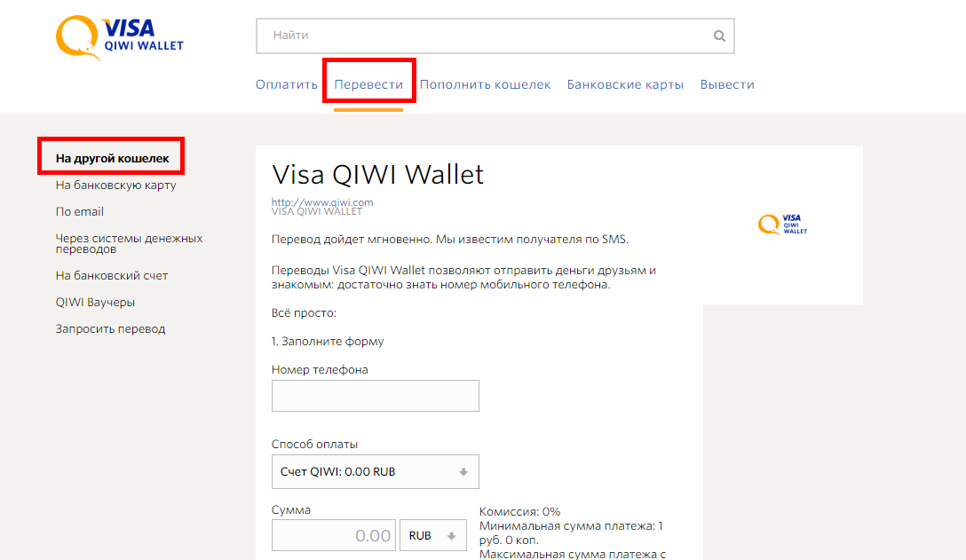Click the Visa QIWI Wallet header logo
The image size is (966, 560).
click(120, 38)
